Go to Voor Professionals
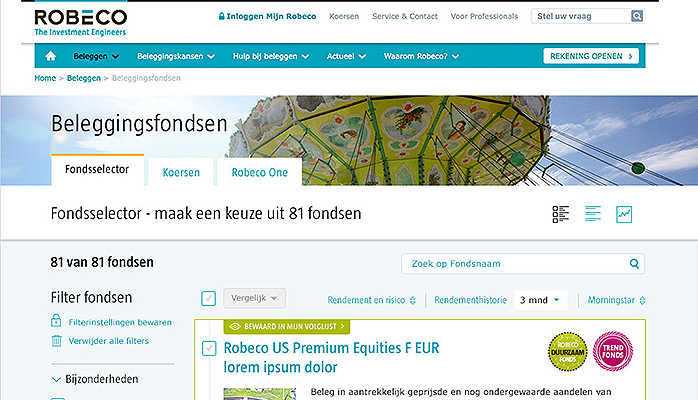Viewport: 698px width, 400px height. click(484, 16)
